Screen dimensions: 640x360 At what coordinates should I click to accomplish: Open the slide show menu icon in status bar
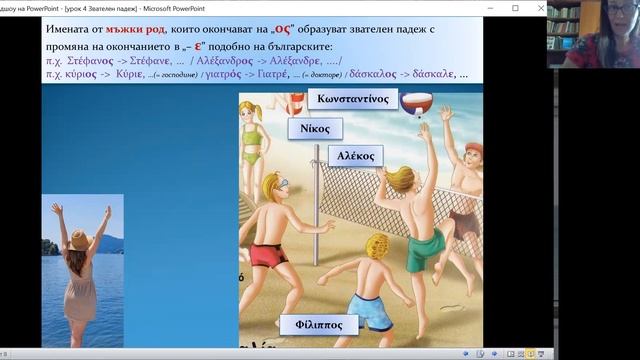(x=480, y=354)
